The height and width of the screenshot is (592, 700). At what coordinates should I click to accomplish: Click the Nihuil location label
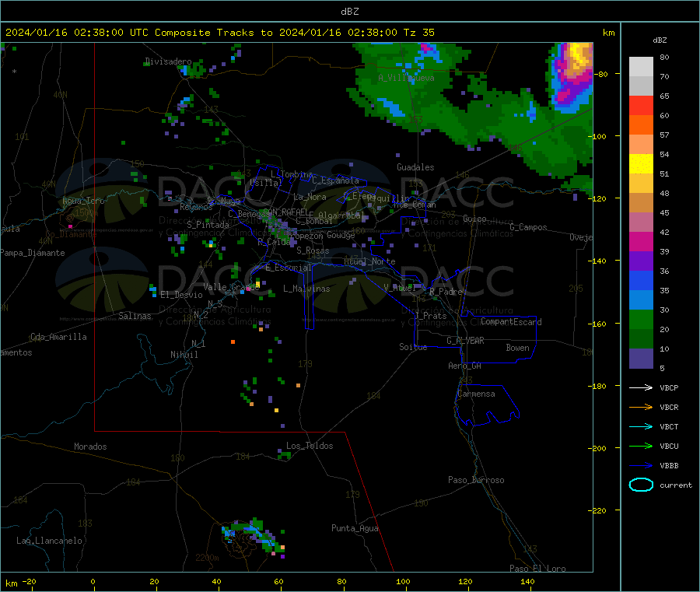coord(184,355)
